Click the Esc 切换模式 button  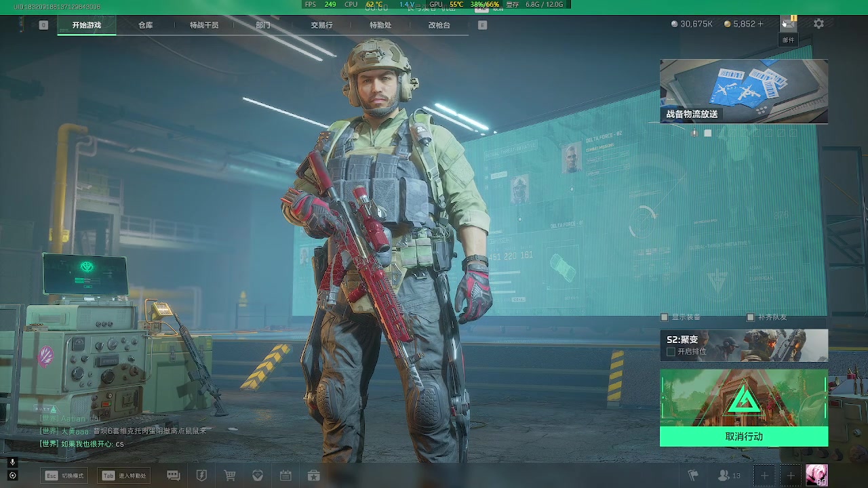point(64,476)
